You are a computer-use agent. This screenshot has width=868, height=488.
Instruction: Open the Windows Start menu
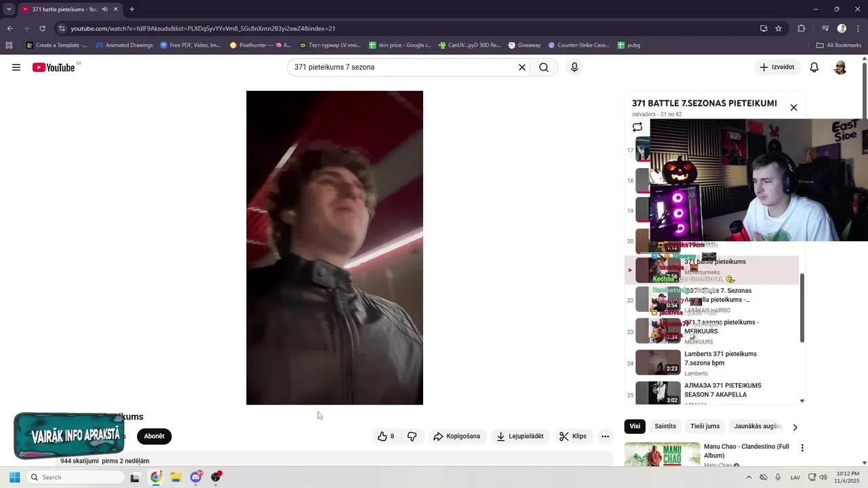(x=14, y=477)
